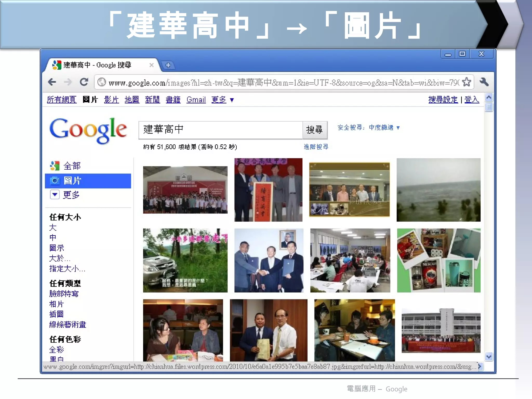Screen dimensions: 532x399
Task: Reload the page with the refresh icon
Action: [x=84, y=82]
